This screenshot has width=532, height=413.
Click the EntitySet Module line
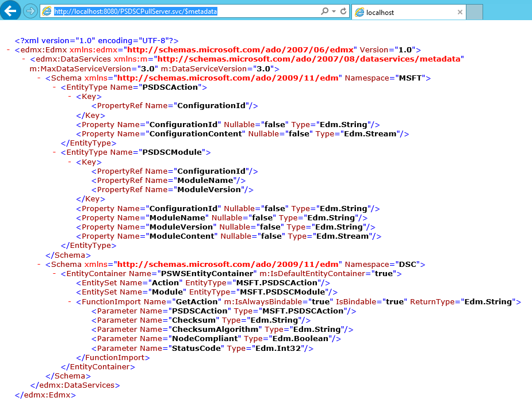click(x=207, y=292)
